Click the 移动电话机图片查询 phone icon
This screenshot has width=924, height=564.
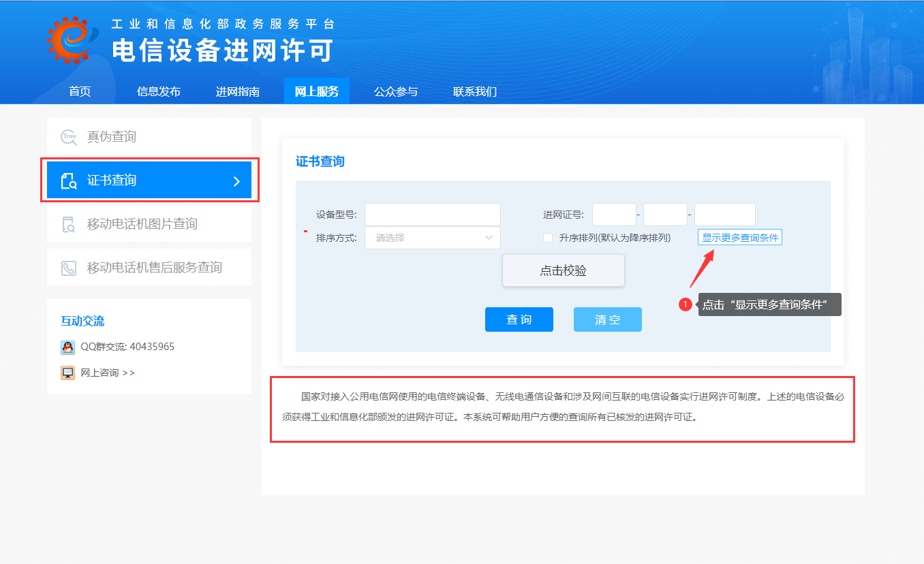click(x=69, y=224)
